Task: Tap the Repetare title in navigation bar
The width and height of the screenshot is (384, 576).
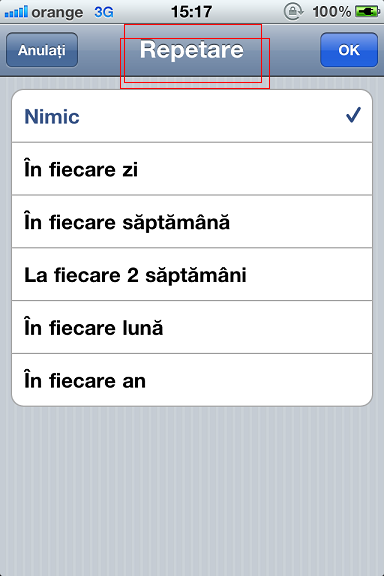Action: click(x=191, y=50)
